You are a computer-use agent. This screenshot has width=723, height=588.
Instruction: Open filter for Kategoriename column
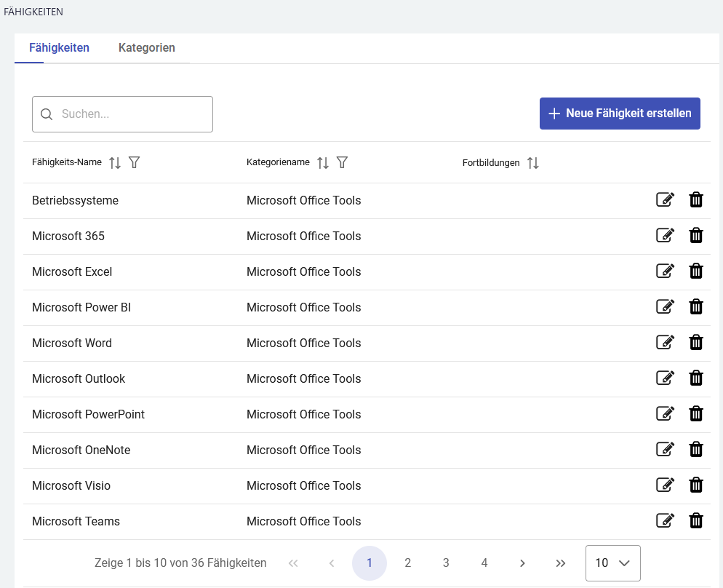pyautogui.click(x=342, y=162)
